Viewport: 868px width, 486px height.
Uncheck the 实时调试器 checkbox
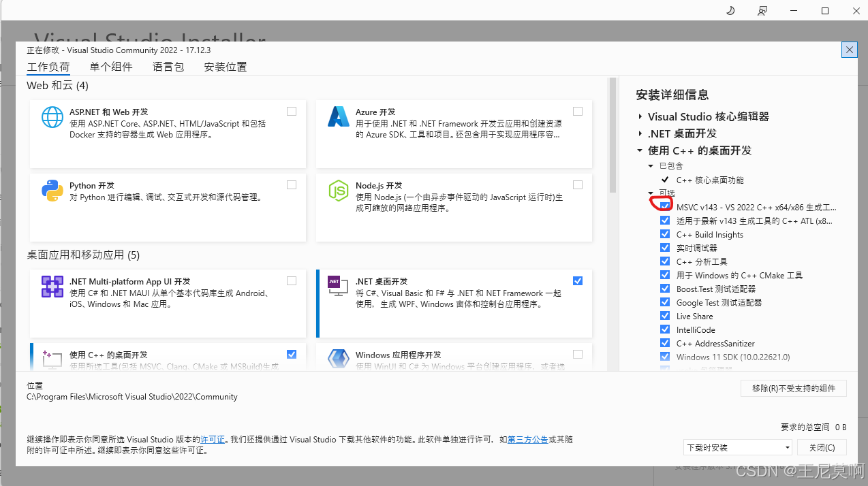665,248
